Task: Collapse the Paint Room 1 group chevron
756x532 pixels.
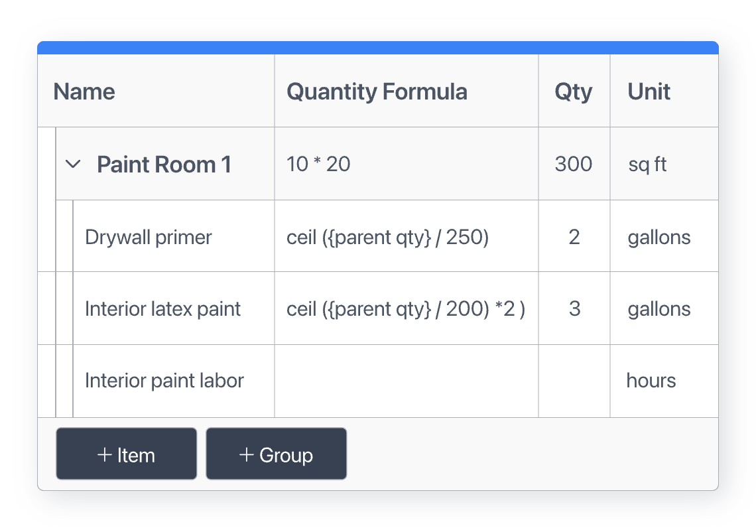Action: point(74,164)
